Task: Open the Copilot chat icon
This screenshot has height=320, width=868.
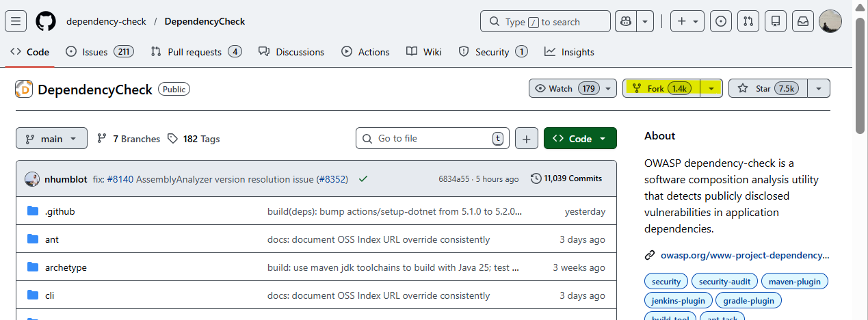Action: [624, 21]
